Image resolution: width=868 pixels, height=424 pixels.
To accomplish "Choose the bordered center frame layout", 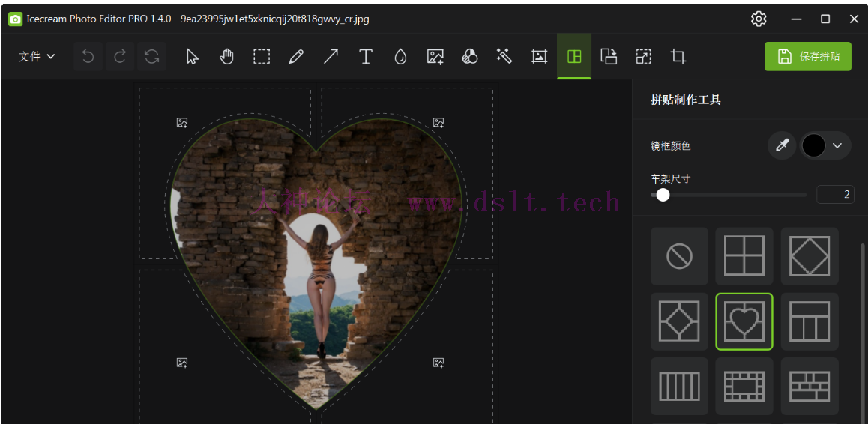I will [x=744, y=386].
